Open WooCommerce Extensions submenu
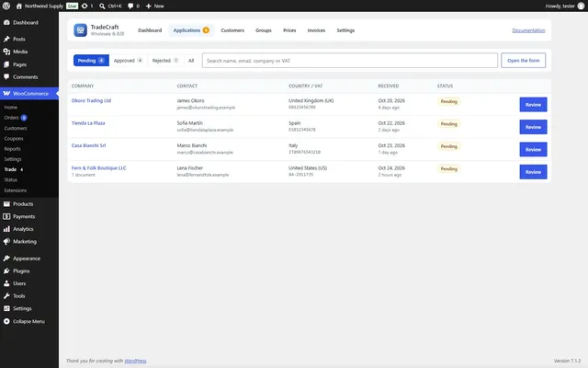This screenshot has width=588, height=368. tap(16, 190)
